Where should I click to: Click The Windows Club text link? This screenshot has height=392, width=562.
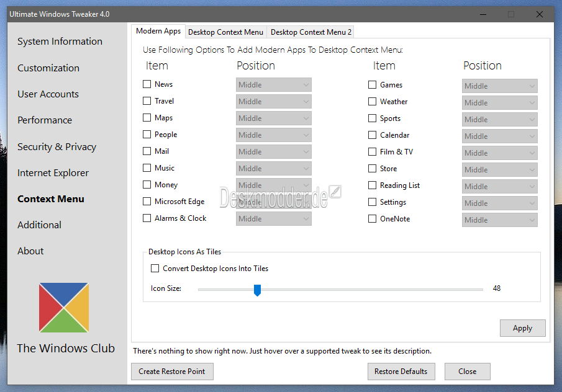pyautogui.click(x=66, y=349)
